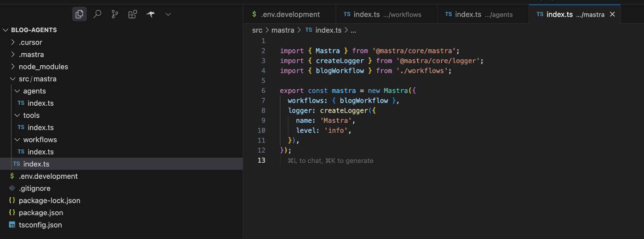This screenshot has width=644, height=239.
Task: Open the Extensions view icon
Action: [x=132, y=14]
